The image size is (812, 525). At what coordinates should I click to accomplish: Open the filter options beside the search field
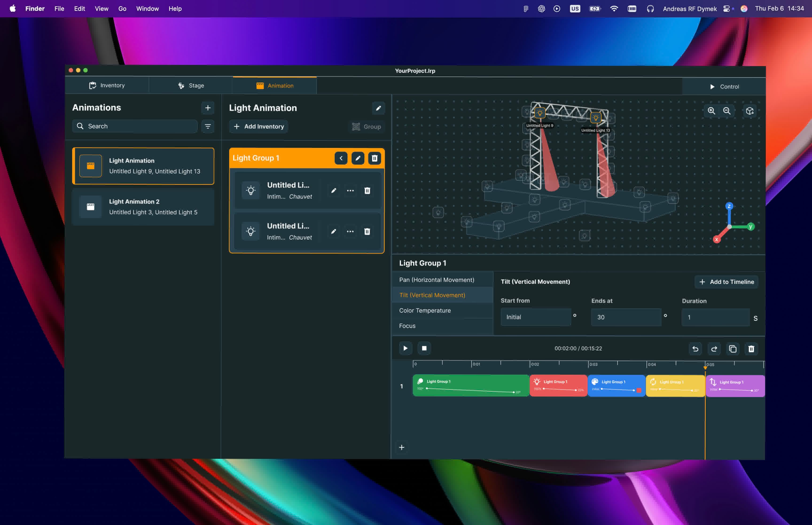point(208,126)
